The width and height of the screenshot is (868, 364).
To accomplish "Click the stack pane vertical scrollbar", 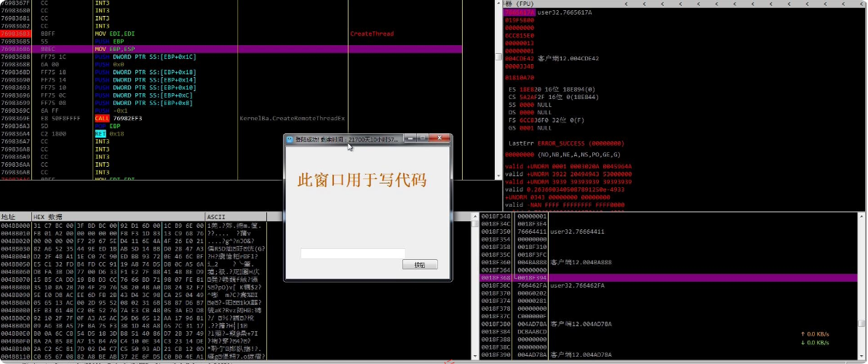I will [863, 285].
